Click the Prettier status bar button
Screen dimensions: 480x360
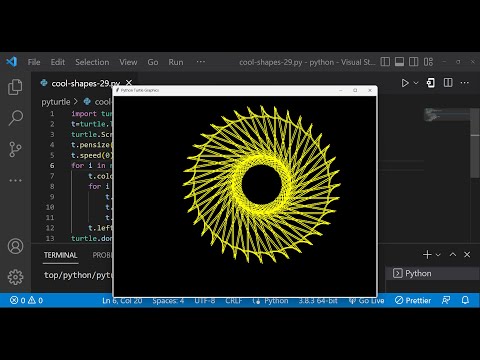pos(413,300)
